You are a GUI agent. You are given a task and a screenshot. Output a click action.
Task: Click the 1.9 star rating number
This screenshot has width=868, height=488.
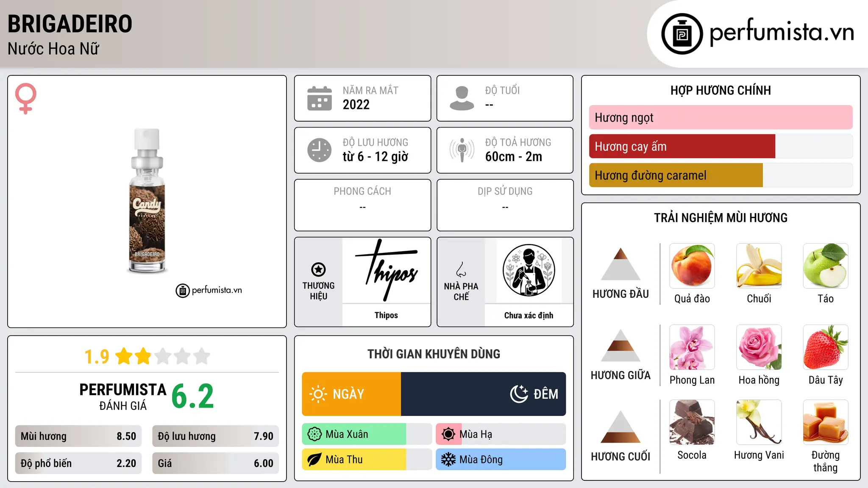pyautogui.click(x=97, y=357)
